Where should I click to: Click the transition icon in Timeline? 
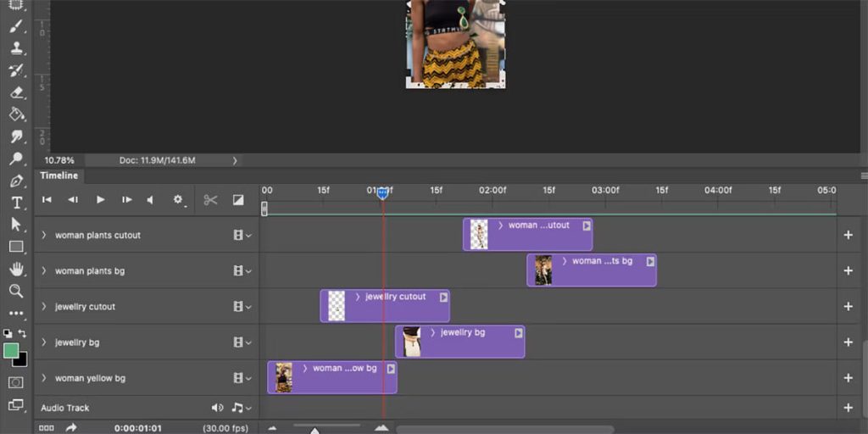coord(238,200)
